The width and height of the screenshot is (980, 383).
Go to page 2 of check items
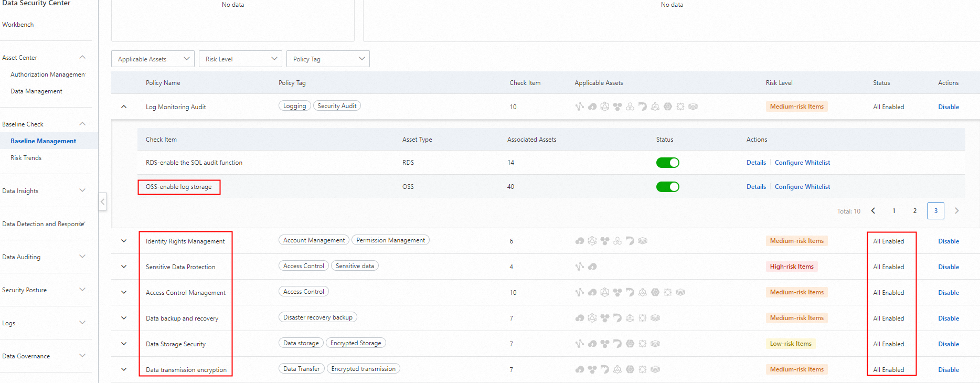(x=914, y=211)
